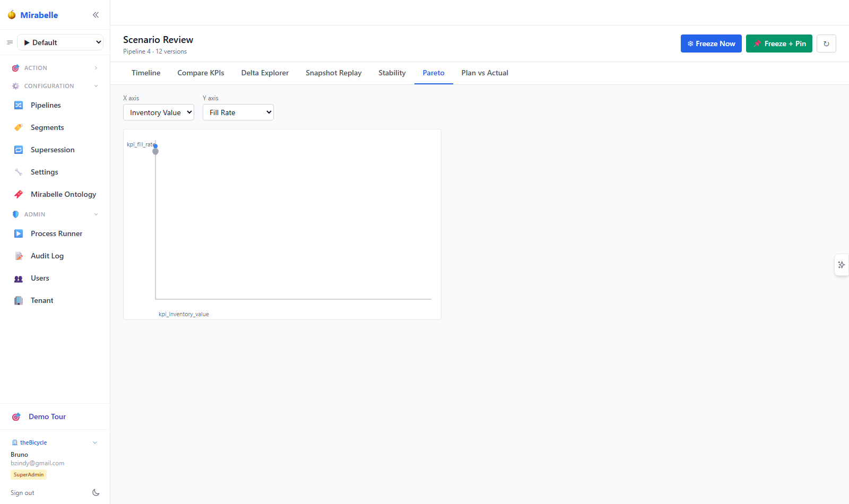This screenshot has height=504, width=849.
Task: Open Audit Log via its icon
Action: (x=19, y=256)
